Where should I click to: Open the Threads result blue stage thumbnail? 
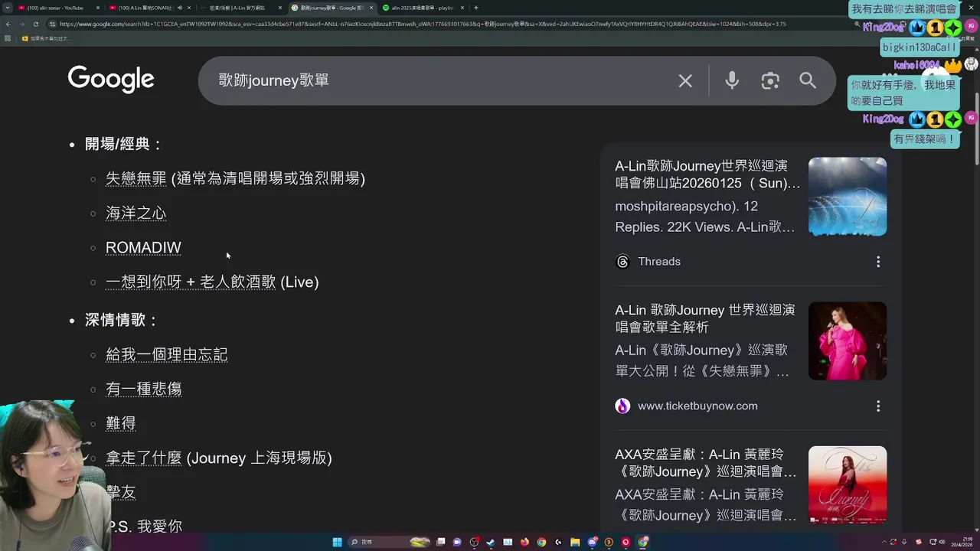(848, 197)
